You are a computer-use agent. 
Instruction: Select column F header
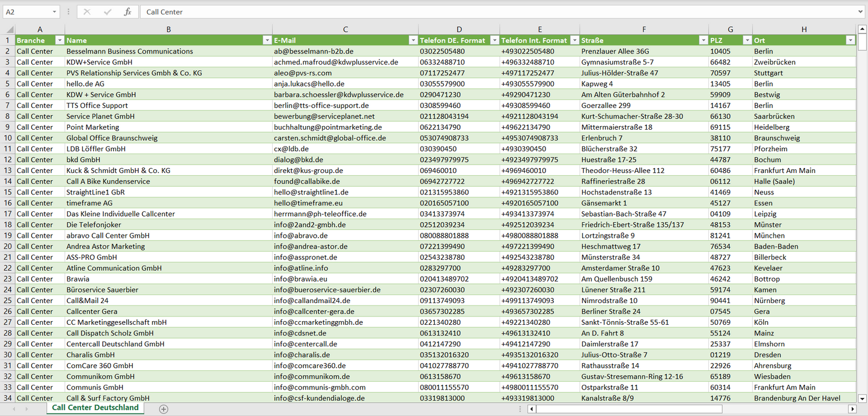tap(643, 29)
